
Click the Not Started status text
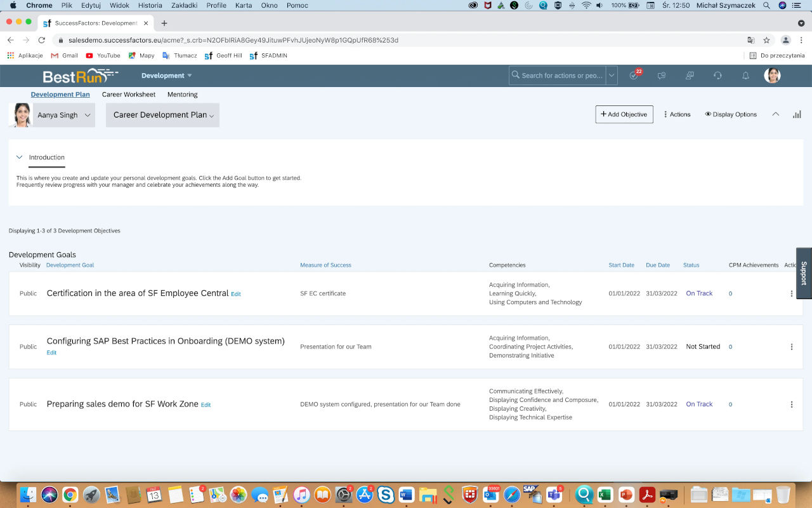[x=703, y=347]
